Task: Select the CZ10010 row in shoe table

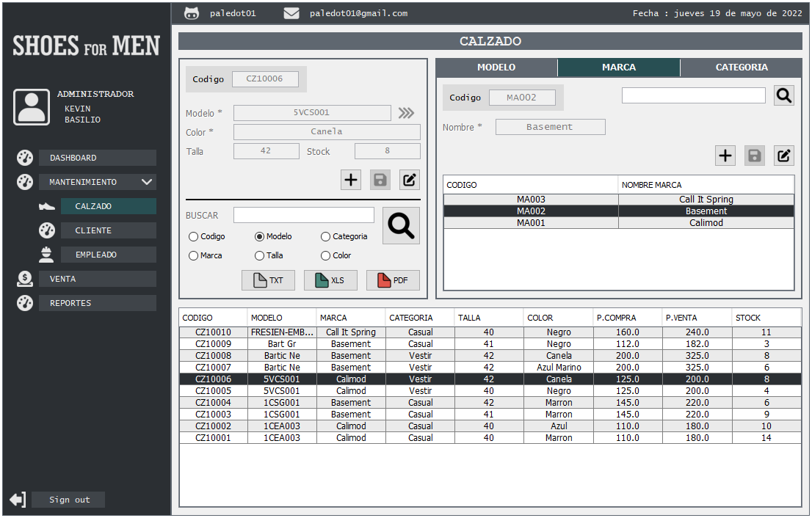Action: pos(490,332)
